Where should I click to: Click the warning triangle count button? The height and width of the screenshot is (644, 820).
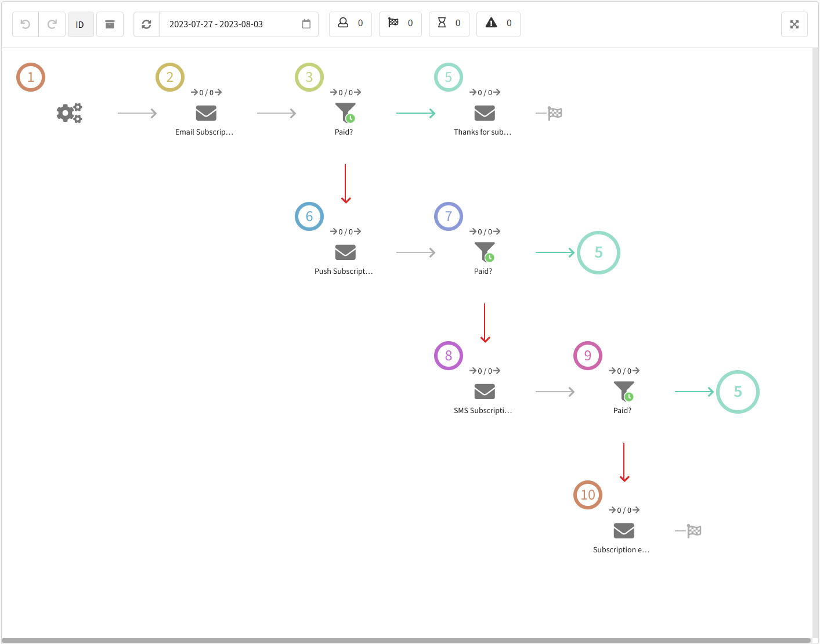pos(498,24)
